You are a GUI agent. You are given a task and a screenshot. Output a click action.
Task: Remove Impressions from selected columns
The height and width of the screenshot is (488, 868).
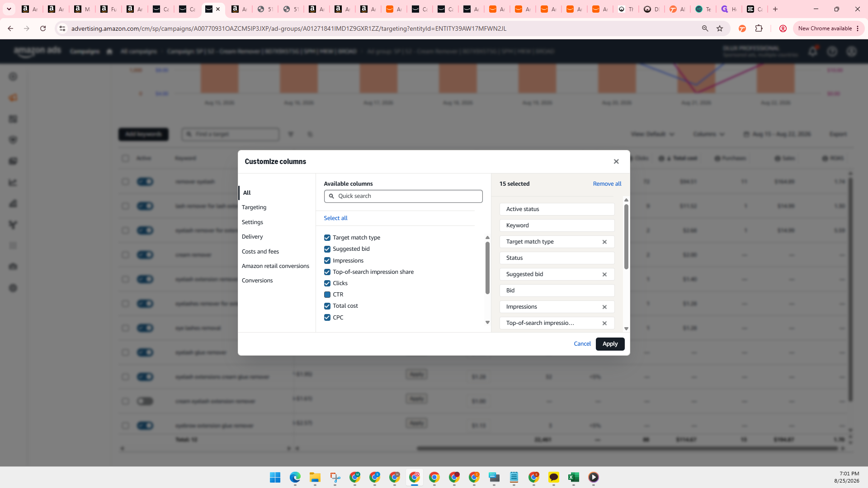pyautogui.click(x=604, y=307)
